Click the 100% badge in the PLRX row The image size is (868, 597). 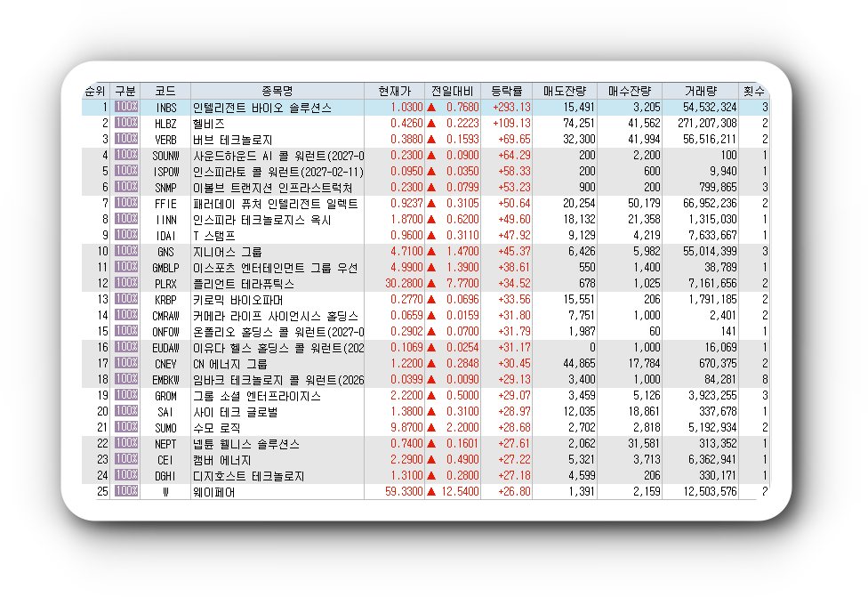pyautogui.click(x=126, y=284)
